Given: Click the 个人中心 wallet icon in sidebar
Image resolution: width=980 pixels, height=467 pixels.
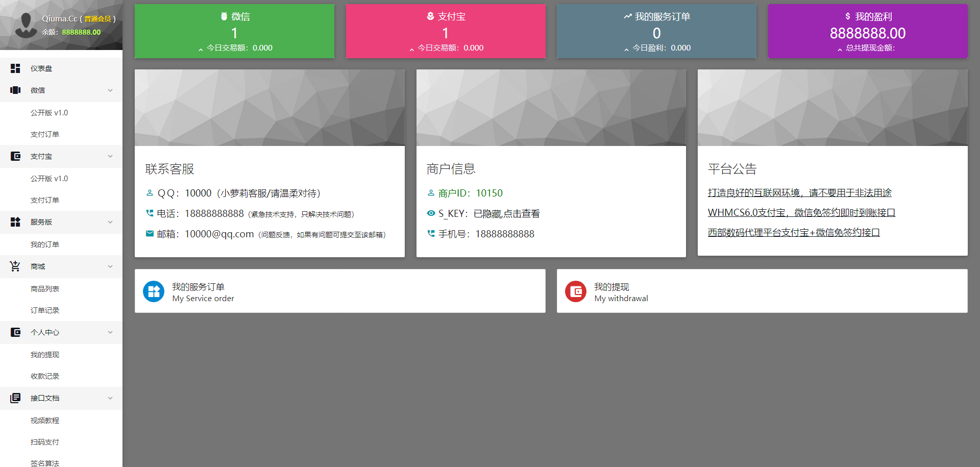Looking at the screenshot, I should (15, 332).
